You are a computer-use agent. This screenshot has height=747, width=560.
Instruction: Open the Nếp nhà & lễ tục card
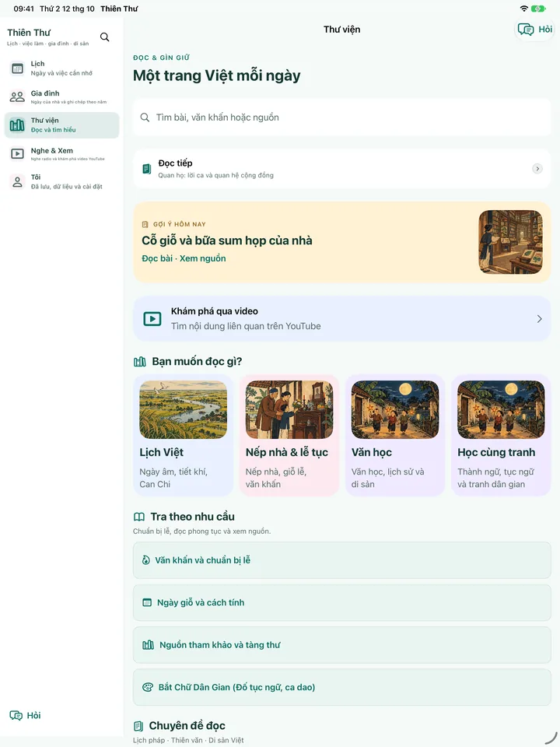[289, 435]
